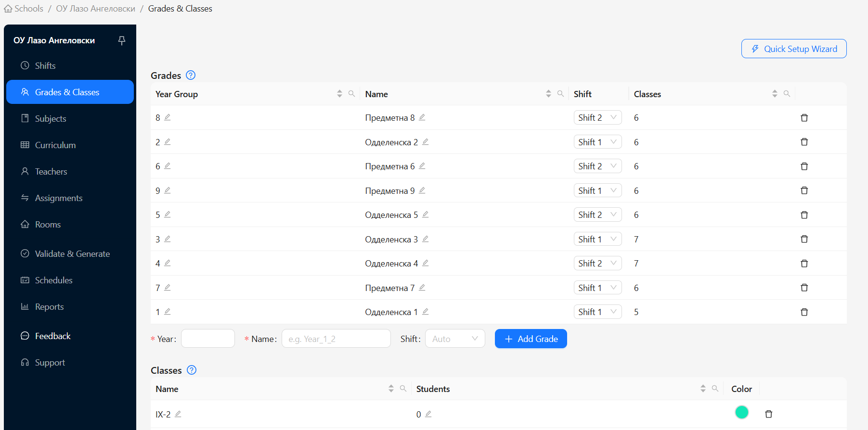Open Assignments in the sidebar
Image resolution: width=868 pixels, height=430 pixels.
(70, 198)
